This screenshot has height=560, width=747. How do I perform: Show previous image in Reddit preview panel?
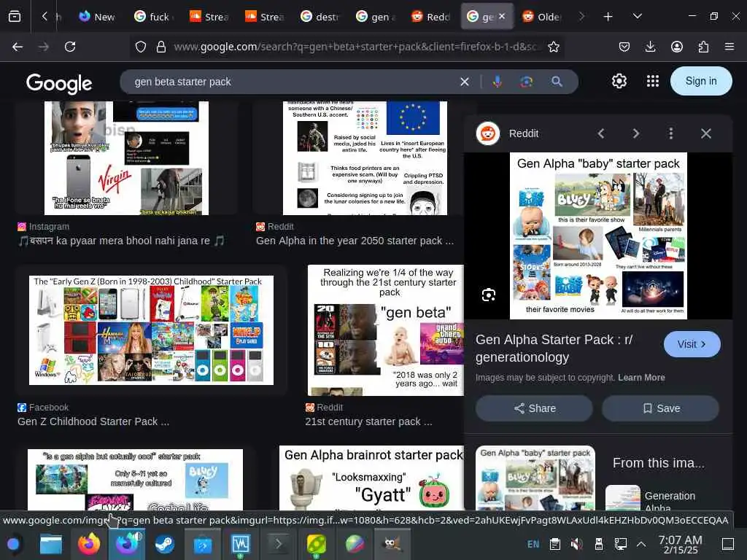tap(601, 133)
